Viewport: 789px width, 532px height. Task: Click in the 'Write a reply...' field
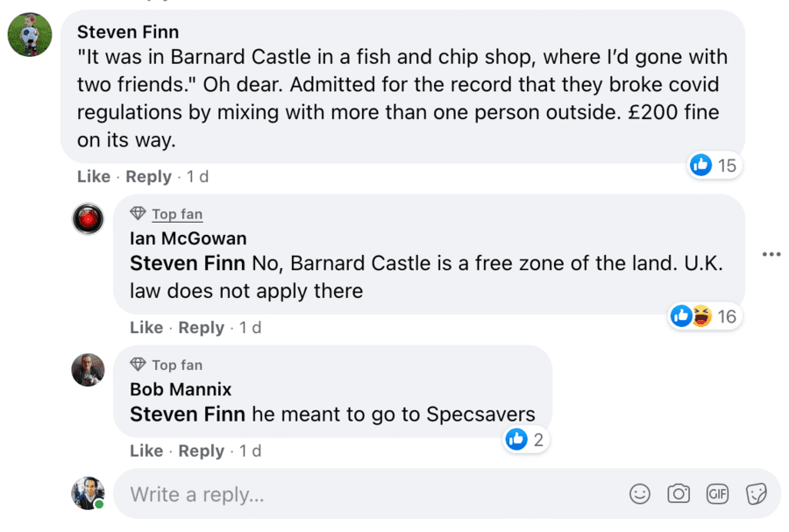(x=351, y=494)
